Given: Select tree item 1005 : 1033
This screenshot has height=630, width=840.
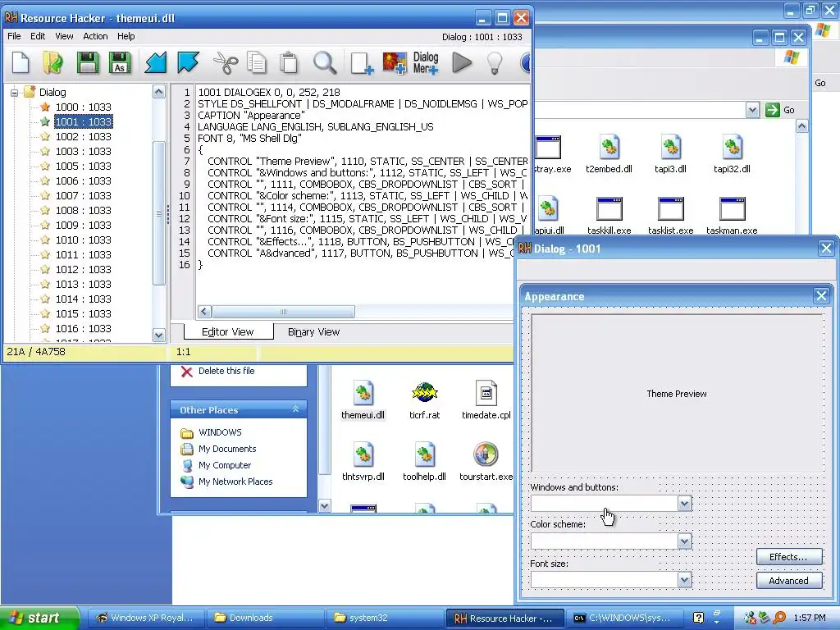Looking at the screenshot, I should tap(83, 166).
